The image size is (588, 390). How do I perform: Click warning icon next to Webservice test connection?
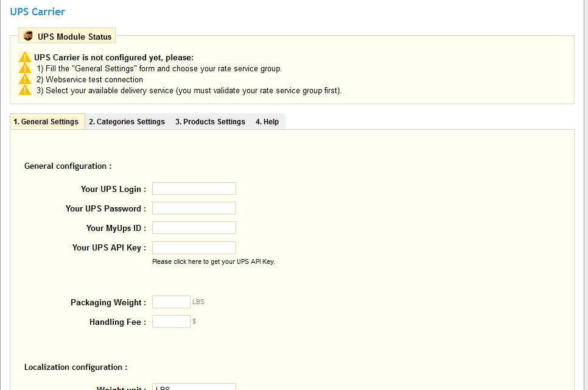pyautogui.click(x=25, y=79)
